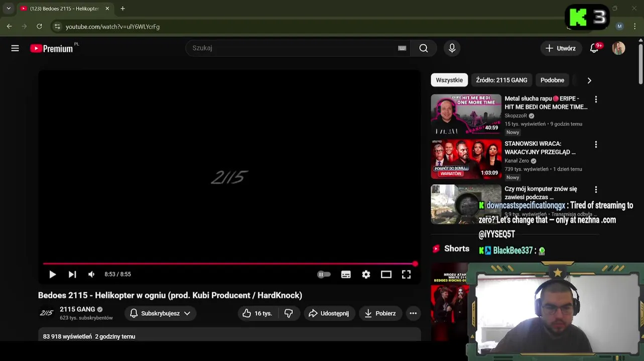Start voice search with the microphone
The image size is (644, 361).
coord(452,48)
